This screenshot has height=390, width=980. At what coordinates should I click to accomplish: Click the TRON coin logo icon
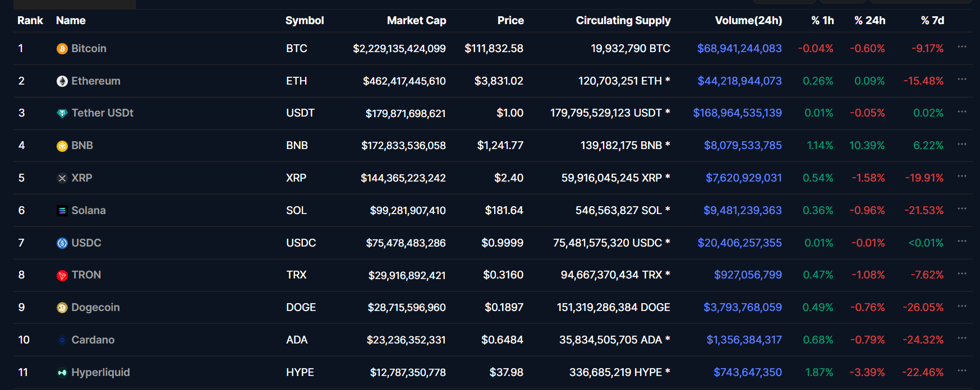62,275
